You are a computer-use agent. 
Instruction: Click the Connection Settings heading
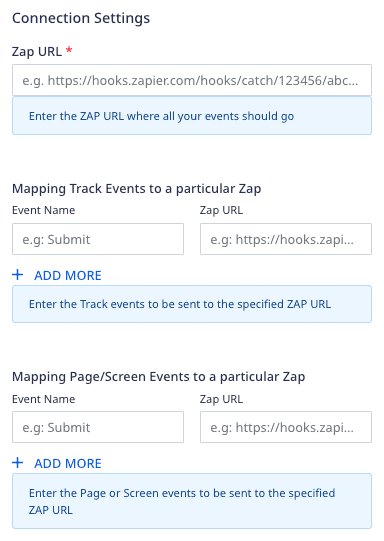[81, 18]
